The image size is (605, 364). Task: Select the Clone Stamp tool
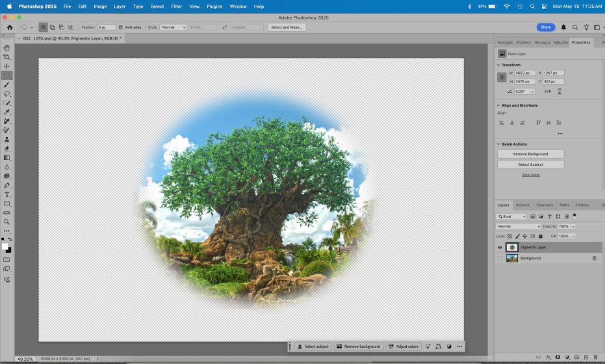(6, 140)
